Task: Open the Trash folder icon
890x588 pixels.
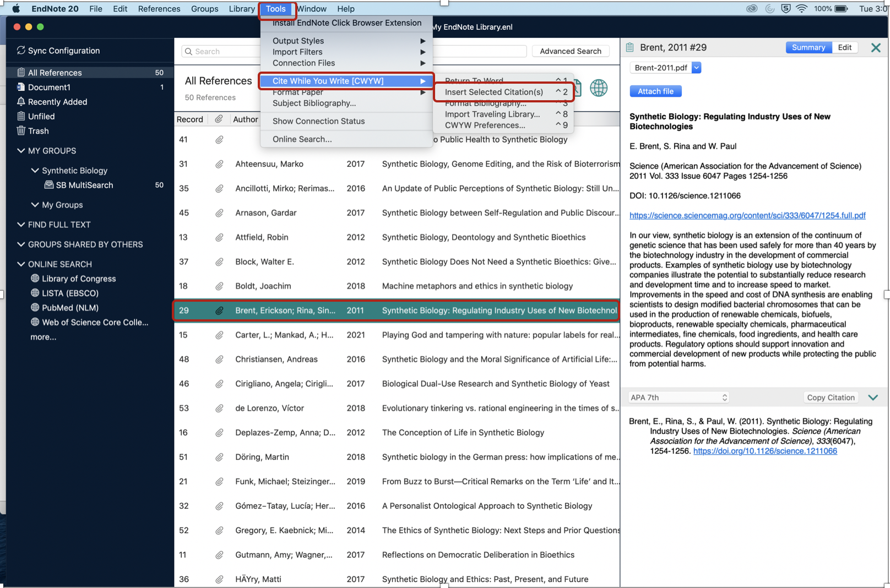Action: pyautogui.click(x=21, y=131)
